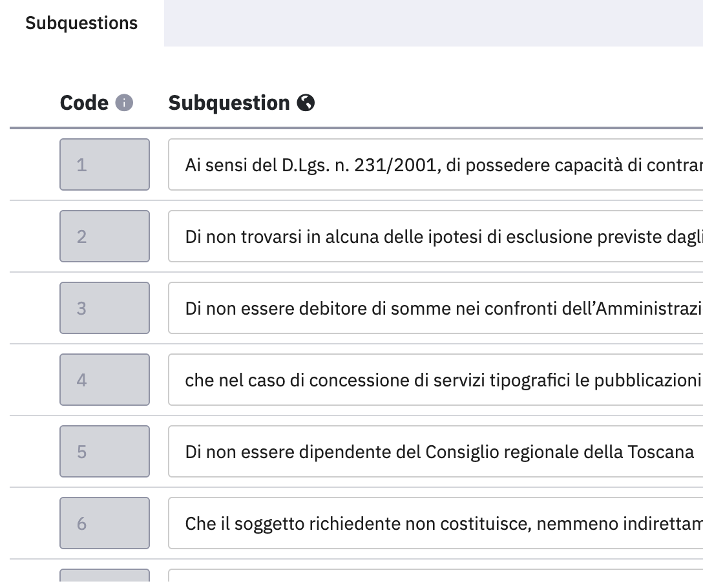Viewport: 703px width, 588px height.
Task: Select the code field containing 5
Action: [x=104, y=452]
